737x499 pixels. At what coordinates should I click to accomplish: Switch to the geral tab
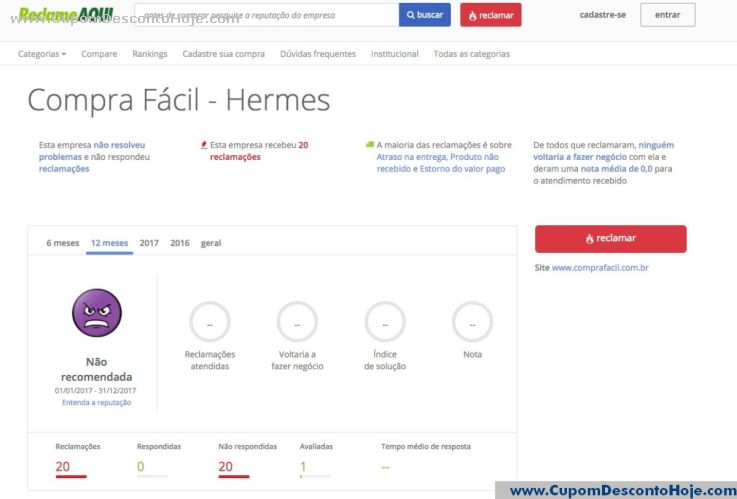[x=211, y=243]
